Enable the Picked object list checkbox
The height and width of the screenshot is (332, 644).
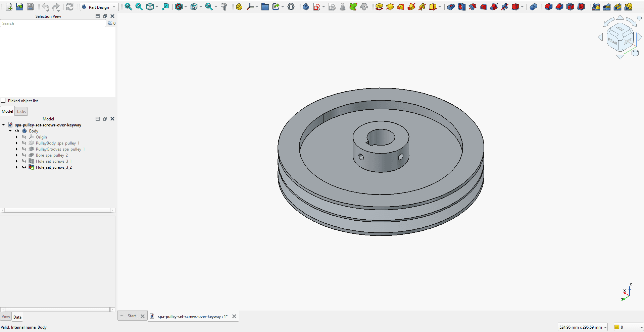coord(3,101)
